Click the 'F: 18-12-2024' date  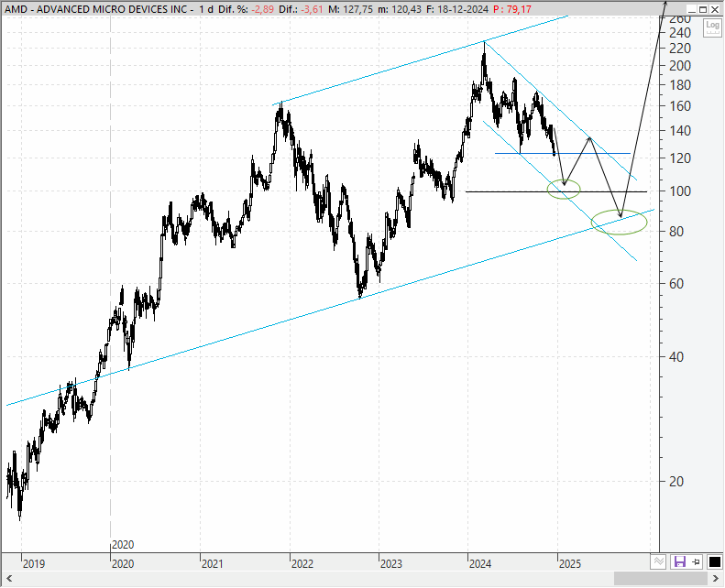[456, 9]
